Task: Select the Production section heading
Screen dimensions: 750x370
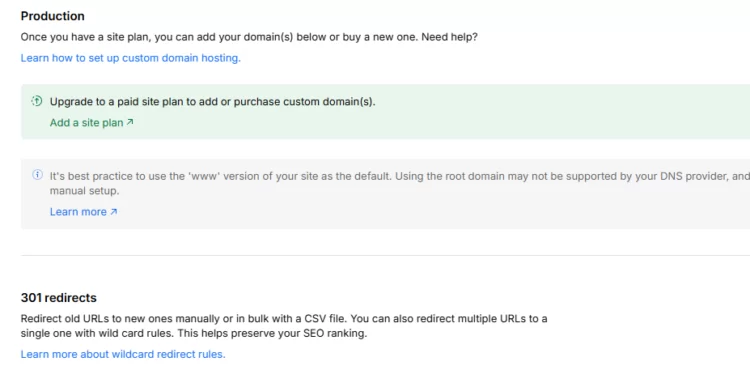Action: coord(53,16)
